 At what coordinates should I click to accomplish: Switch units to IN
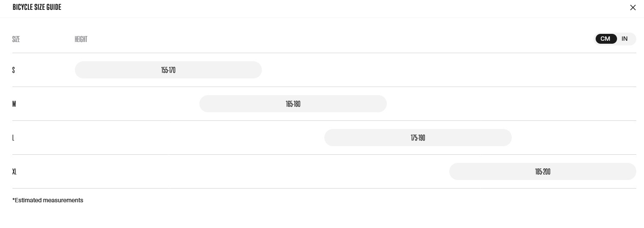pos(625,39)
